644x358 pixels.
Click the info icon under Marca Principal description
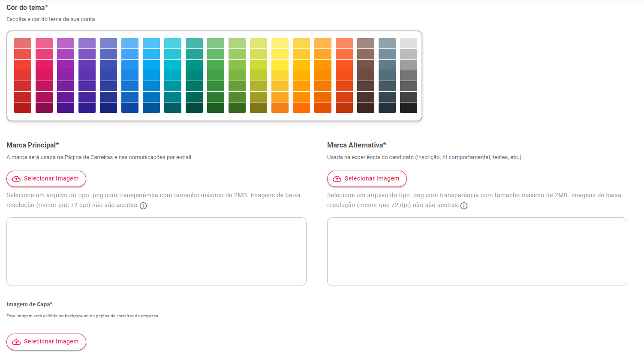(143, 206)
